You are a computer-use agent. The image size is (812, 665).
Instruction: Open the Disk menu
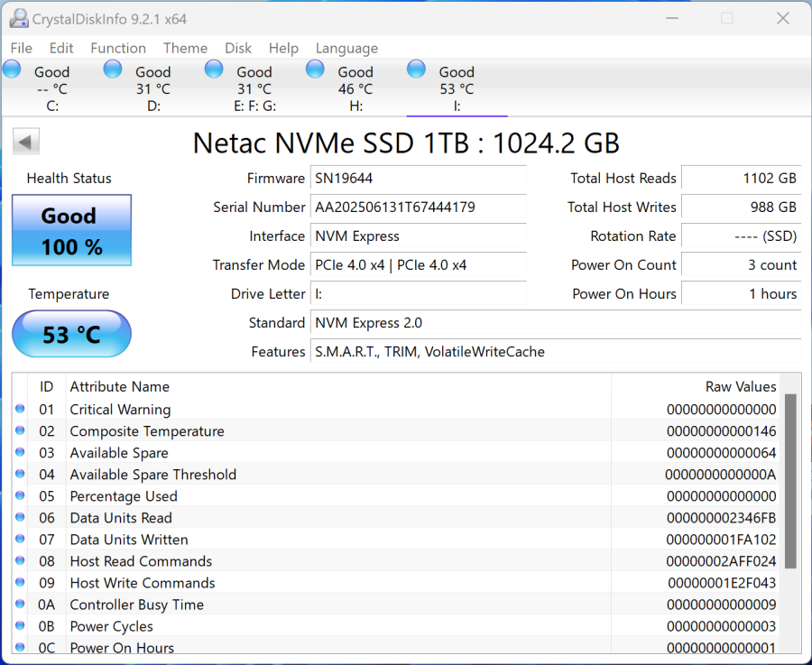[x=238, y=48]
